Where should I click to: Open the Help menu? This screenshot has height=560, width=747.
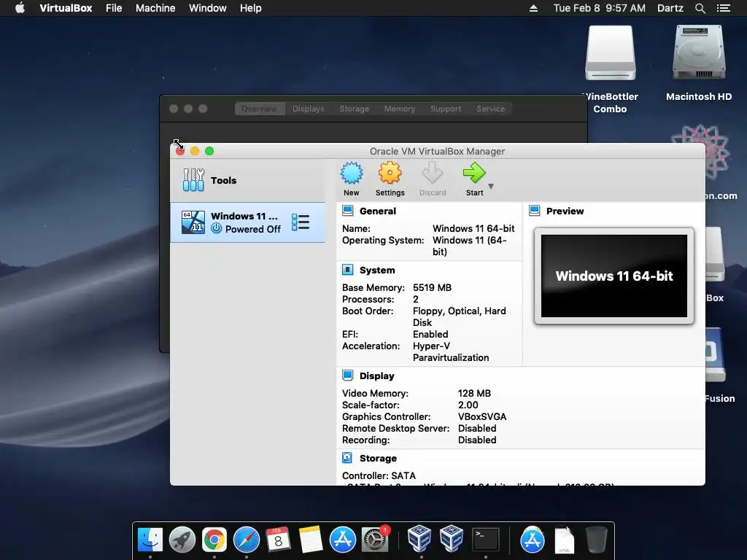(251, 8)
